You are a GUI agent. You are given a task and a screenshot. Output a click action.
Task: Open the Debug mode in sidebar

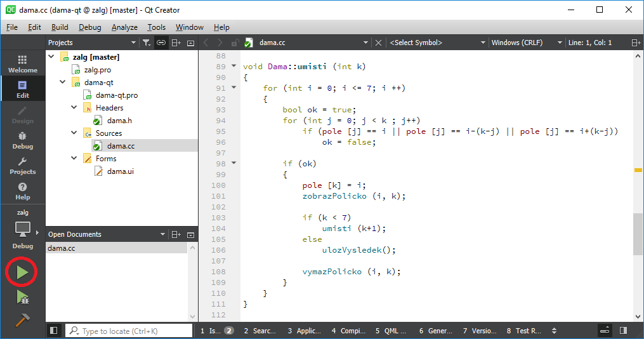23,140
